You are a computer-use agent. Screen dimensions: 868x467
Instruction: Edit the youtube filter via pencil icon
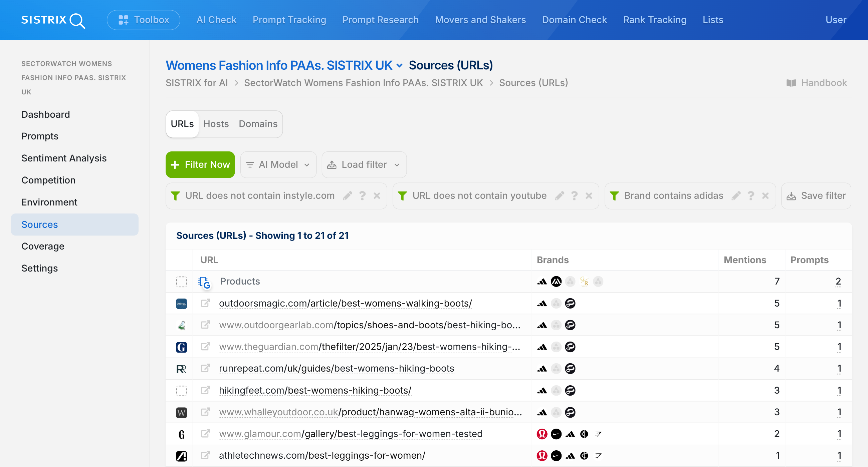[x=560, y=195]
